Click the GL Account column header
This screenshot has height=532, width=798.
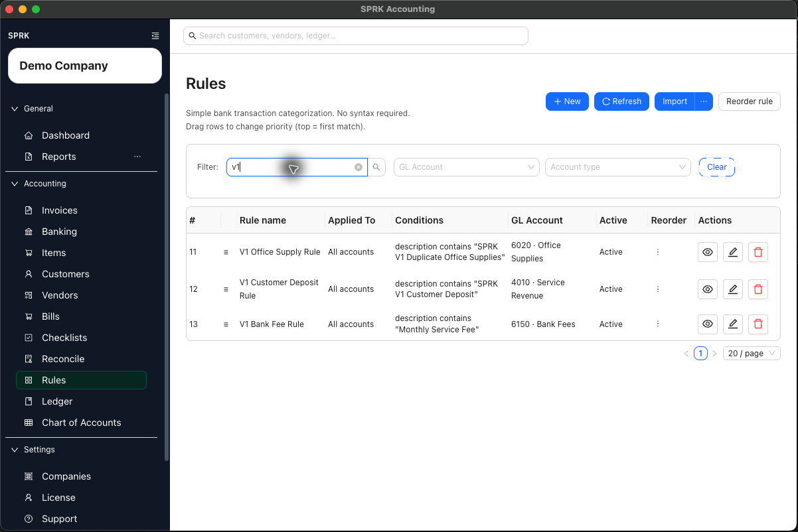(x=537, y=220)
